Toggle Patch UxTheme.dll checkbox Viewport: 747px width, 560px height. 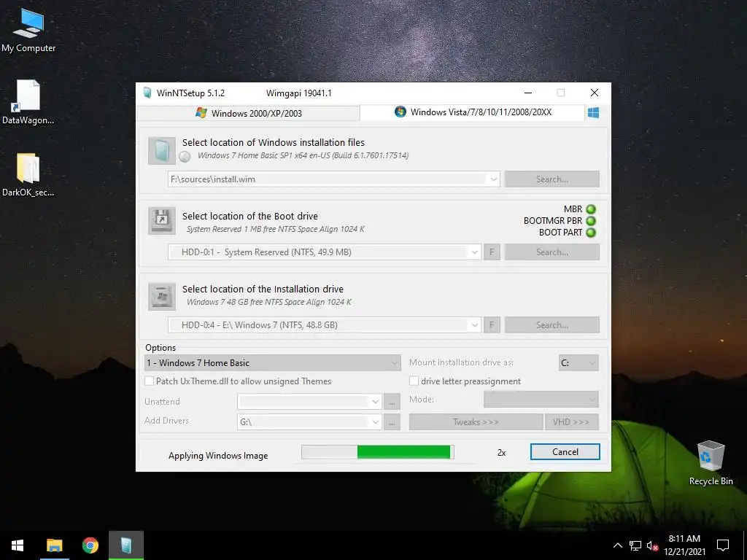(149, 381)
